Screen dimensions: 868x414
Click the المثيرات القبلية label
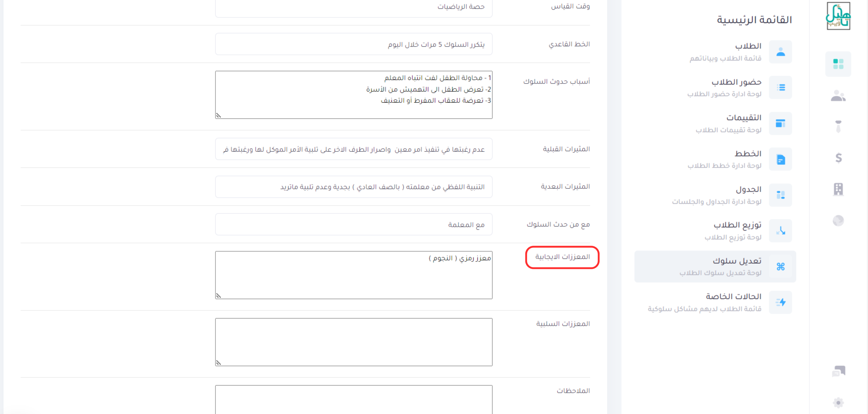566,149
